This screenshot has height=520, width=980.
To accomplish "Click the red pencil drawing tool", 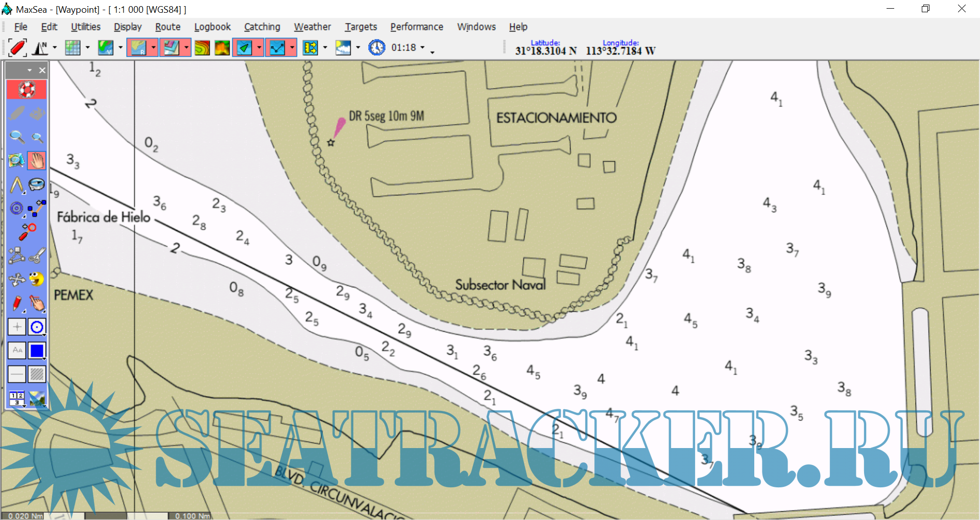I will coord(17,303).
